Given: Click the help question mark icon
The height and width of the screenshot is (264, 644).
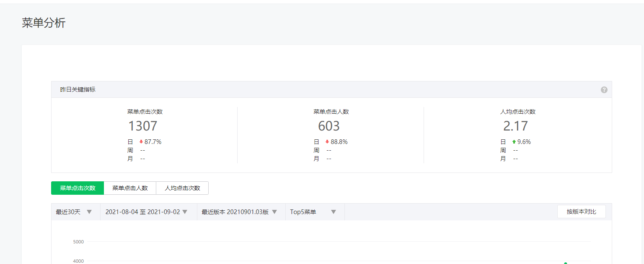Looking at the screenshot, I should (x=604, y=90).
